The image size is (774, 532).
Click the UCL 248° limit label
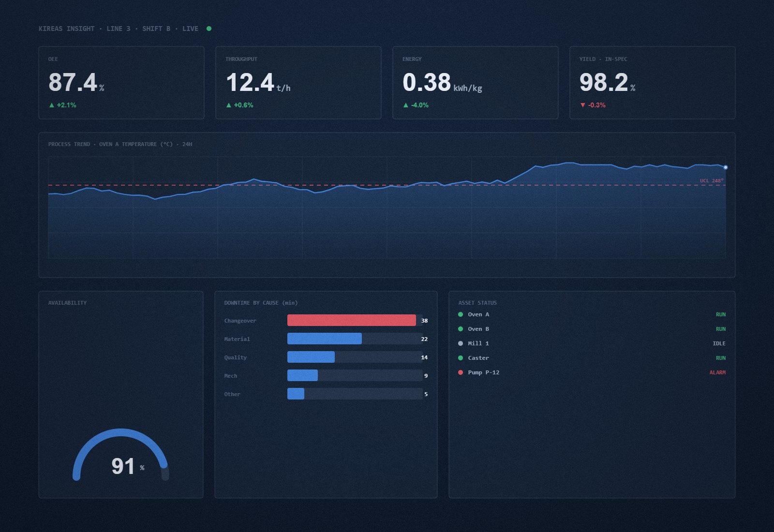(712, 181)
